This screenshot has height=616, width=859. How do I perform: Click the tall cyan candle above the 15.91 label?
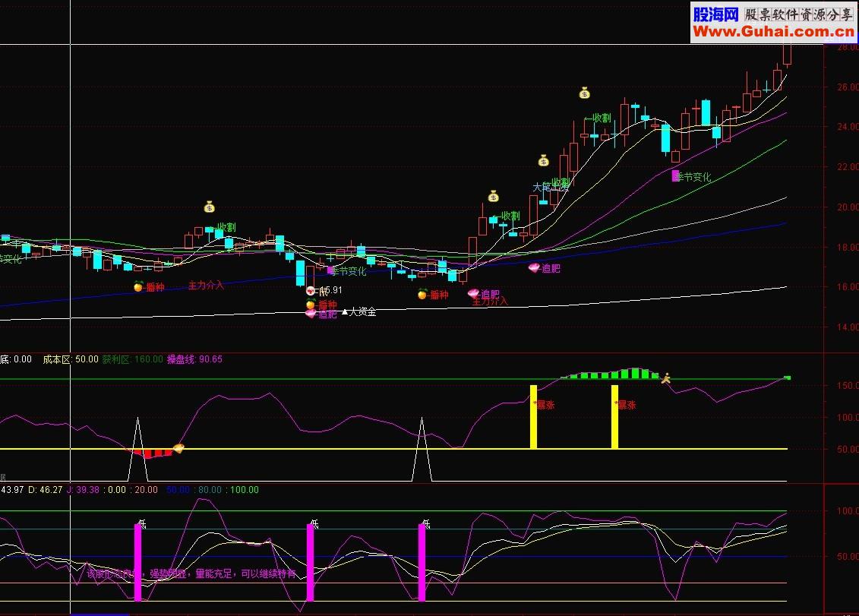click(300, 273)
